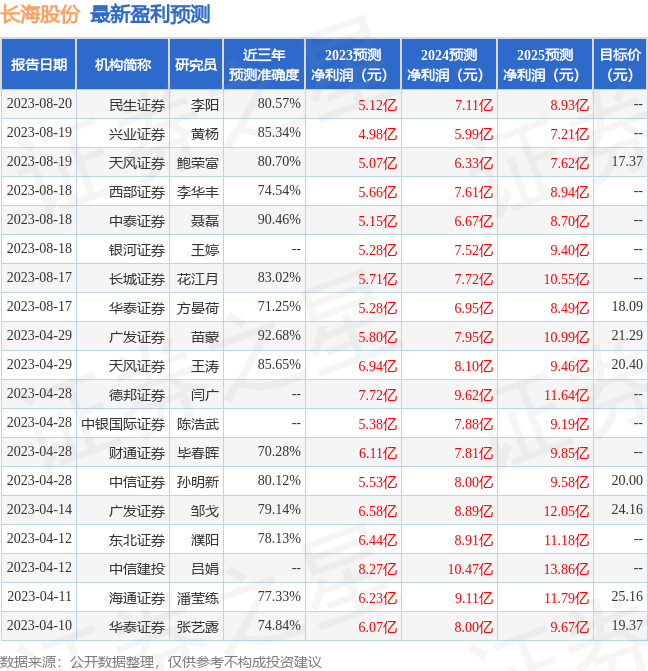Click target price 17.37
Screen dimensions: 648x671
tap(627, 162)
